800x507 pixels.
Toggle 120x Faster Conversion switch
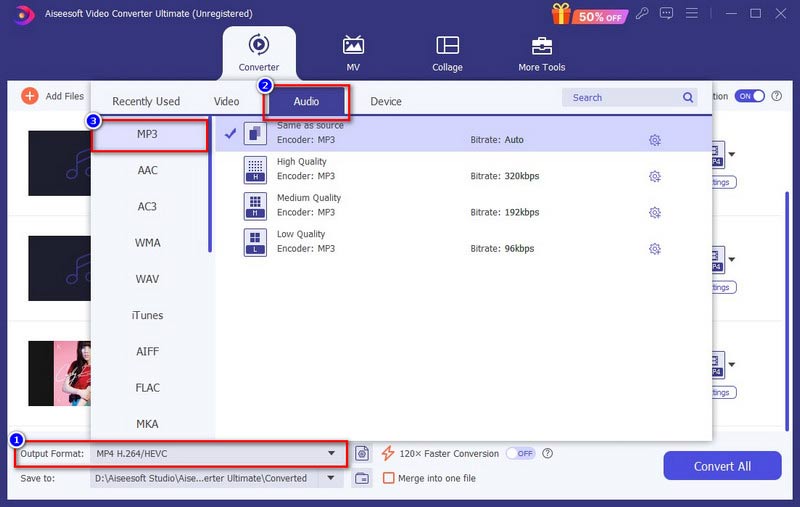(x=520, y=453)
